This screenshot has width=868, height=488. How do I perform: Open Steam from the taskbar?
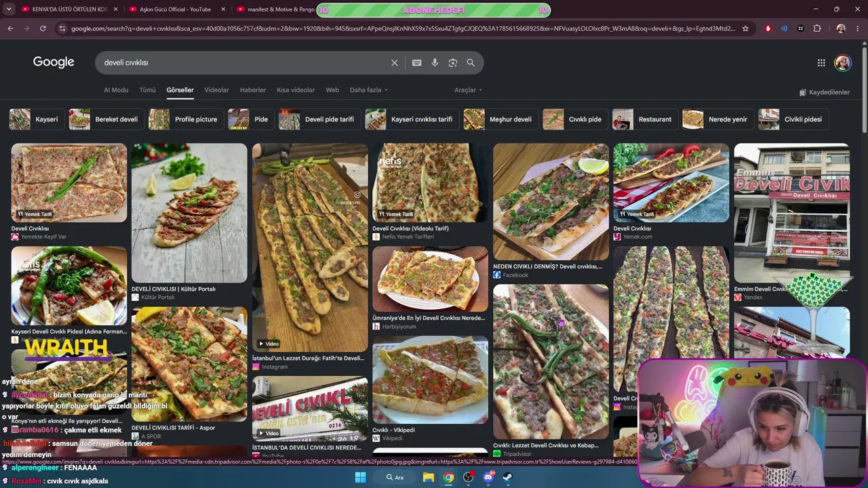pyautogui.click(x=507, y=477)
